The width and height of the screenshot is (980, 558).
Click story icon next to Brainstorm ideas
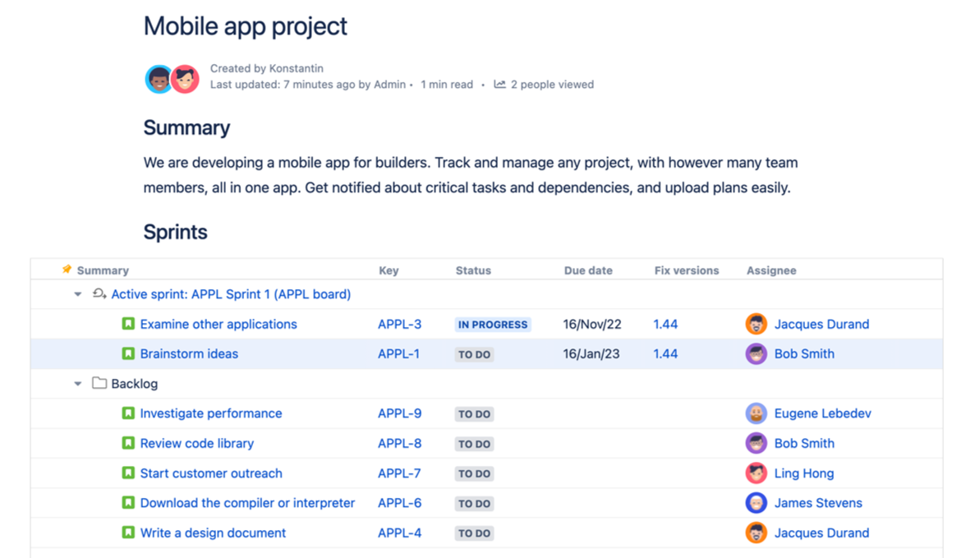pos(128,353)
